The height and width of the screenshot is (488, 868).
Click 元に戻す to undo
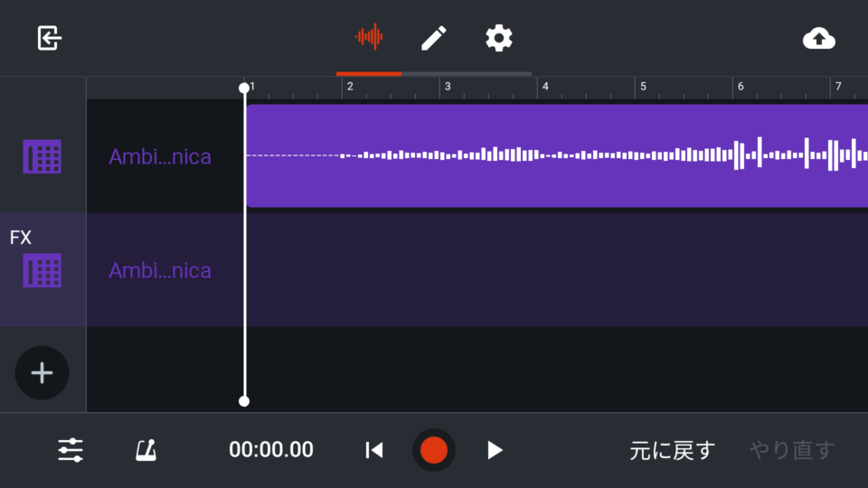[673, 450]
